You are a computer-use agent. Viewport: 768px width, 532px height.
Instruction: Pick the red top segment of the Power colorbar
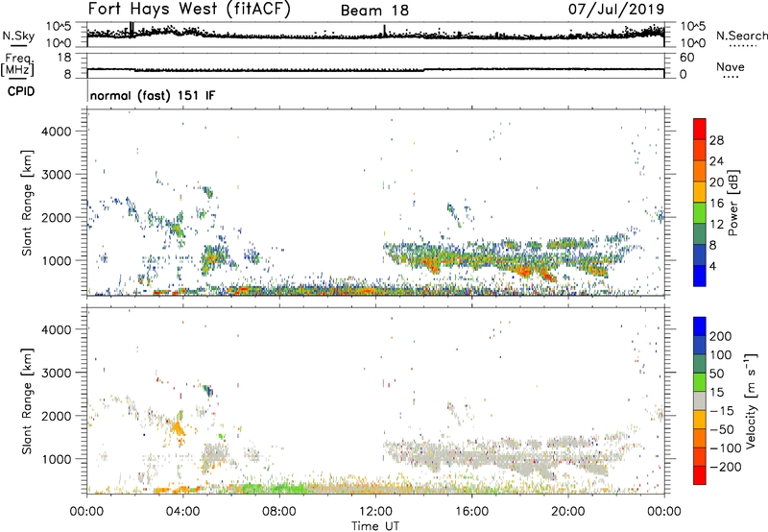click(x=700, y=129)
